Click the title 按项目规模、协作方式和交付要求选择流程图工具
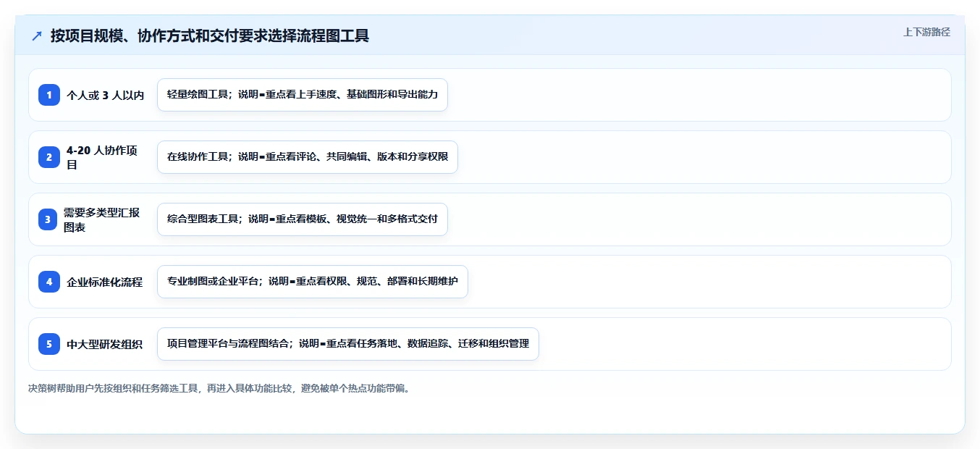The width and height of the screenshot is (980, 449). (x=210, y=36)
